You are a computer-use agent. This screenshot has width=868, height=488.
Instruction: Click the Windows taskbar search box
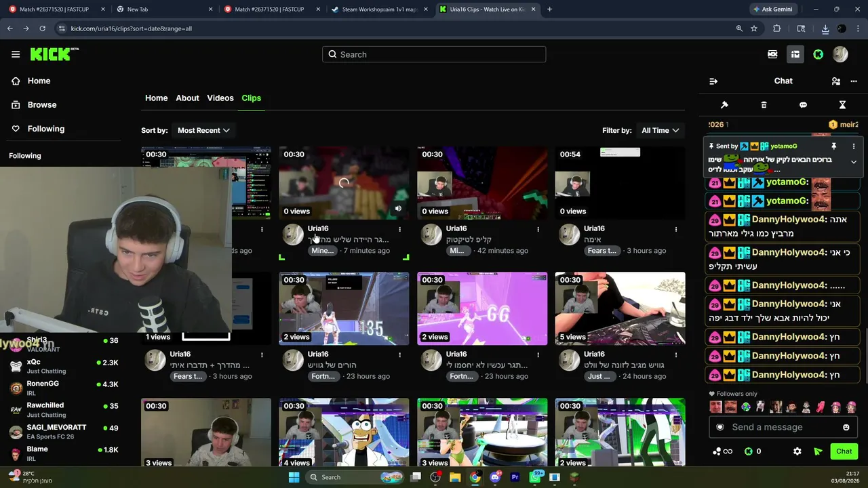point(355,477)
